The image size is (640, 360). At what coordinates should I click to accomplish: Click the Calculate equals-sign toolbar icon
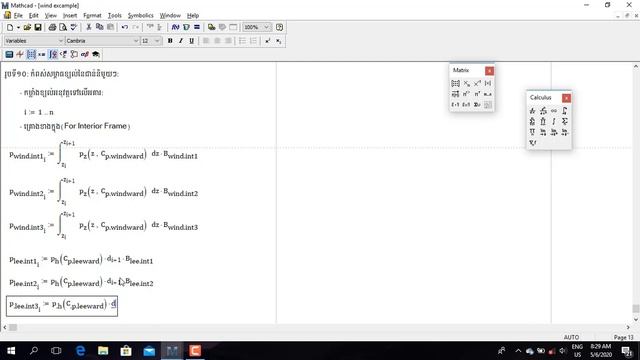197,27
